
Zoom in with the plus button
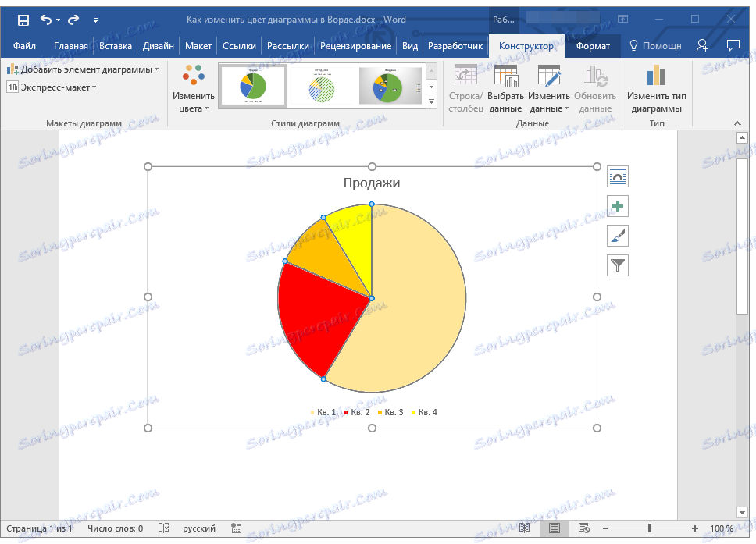(695, 528)
